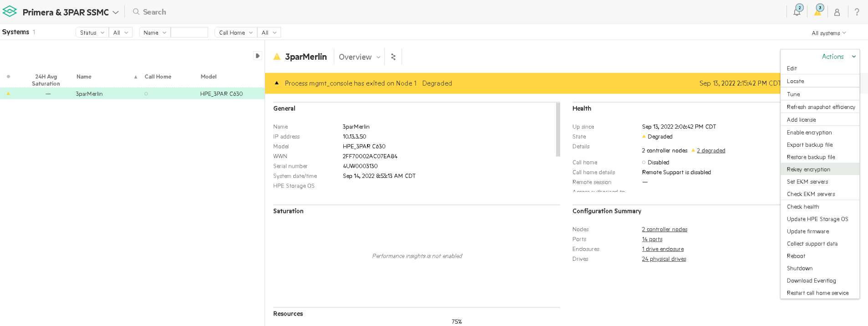Screen dimensions: 868x326
Task: Click the status column header dot
Action: tap(8, 77)
